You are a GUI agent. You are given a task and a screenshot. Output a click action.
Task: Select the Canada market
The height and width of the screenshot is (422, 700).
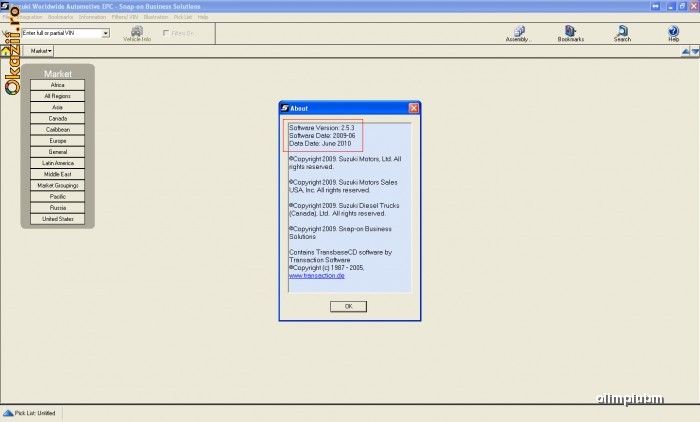pos(58,118)
